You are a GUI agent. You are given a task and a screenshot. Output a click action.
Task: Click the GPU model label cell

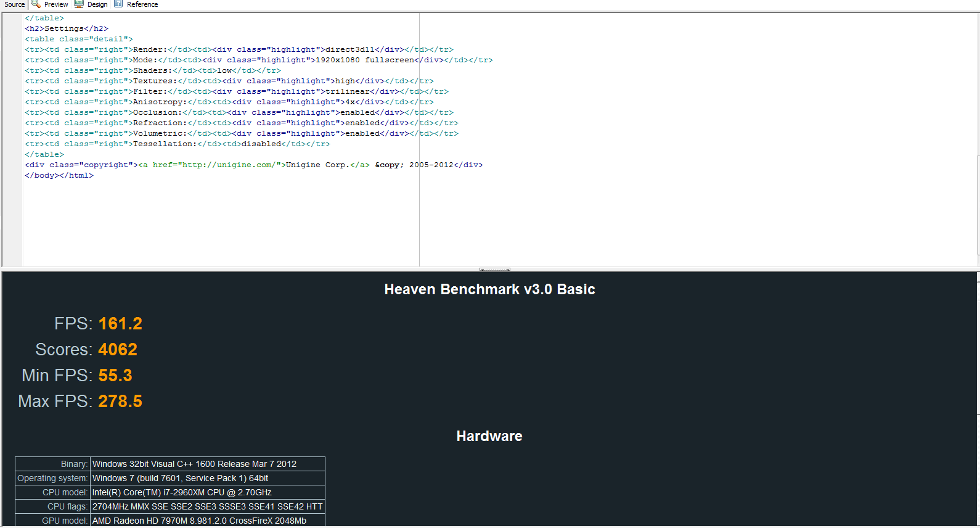pos(52,521)
